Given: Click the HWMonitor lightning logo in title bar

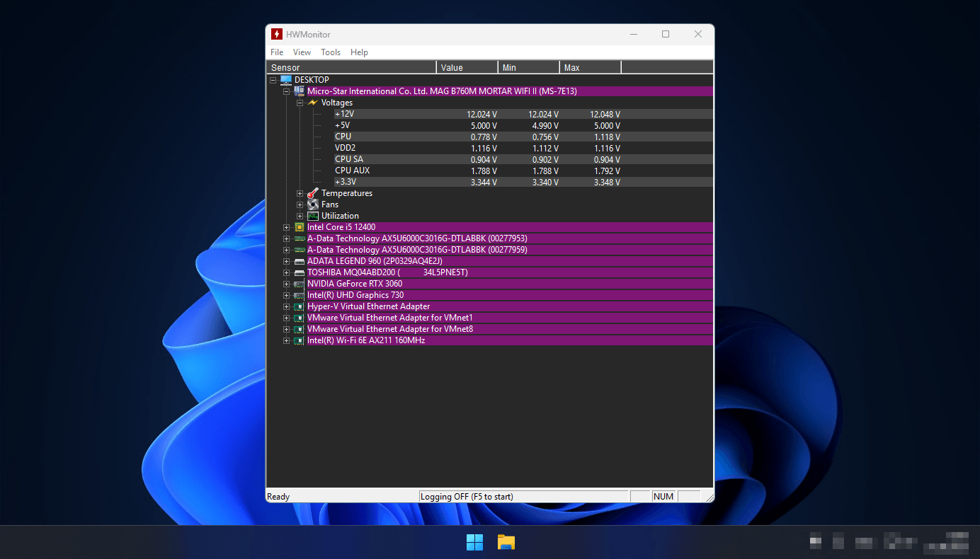Looking at the screenshot, I should (x=277, y=34).
